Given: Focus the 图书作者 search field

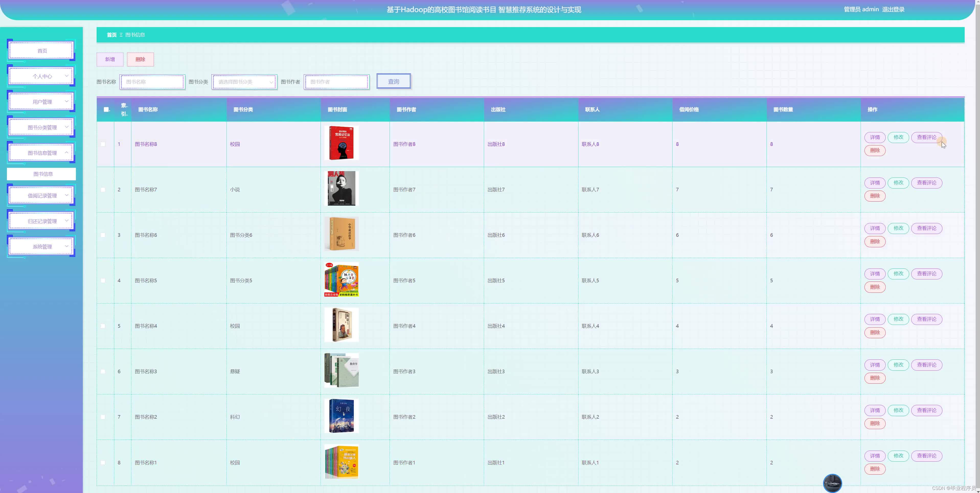Looking at the screenshot, I should point(336,82).
